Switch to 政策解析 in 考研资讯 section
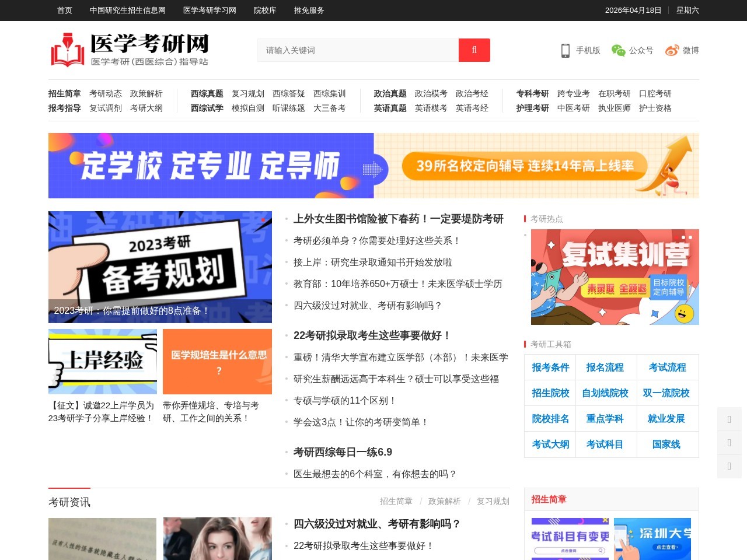This screenshot has height=560, width=747. pos(444,502)
